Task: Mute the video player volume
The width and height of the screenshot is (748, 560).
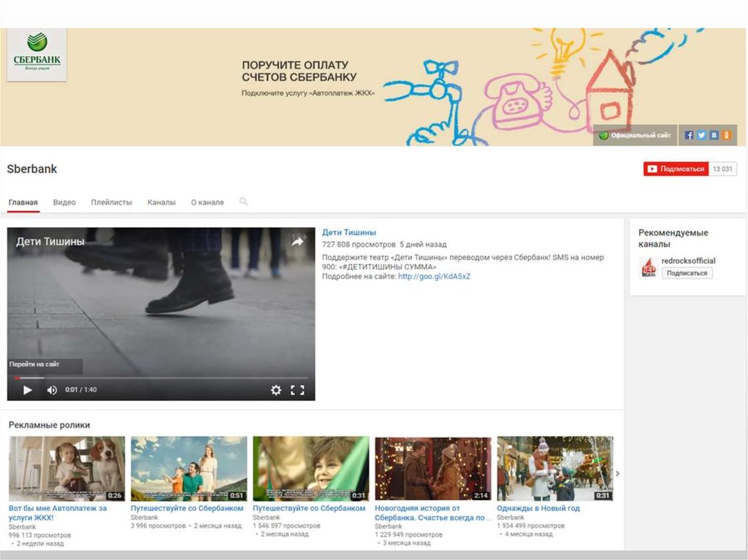Action: tap(52, 390)
